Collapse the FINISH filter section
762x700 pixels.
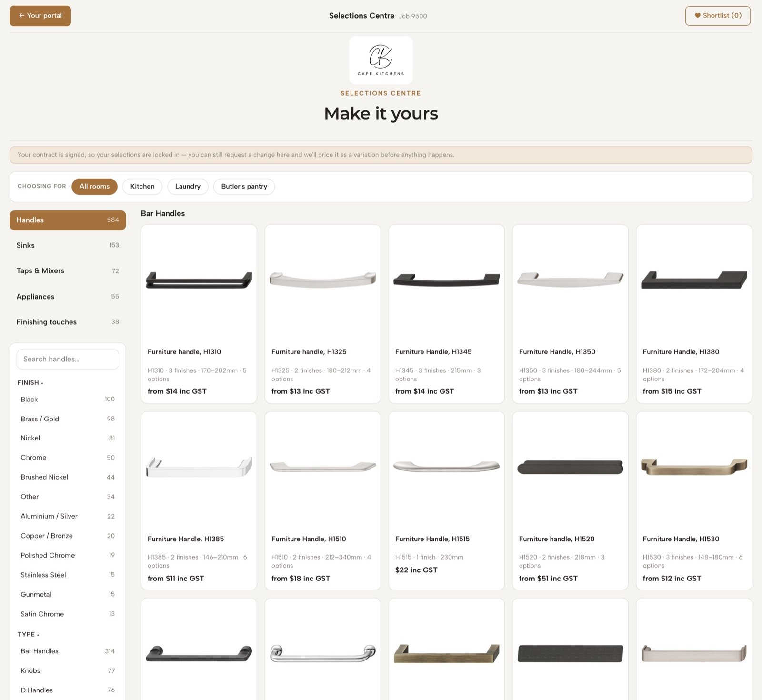coord(30,383)
